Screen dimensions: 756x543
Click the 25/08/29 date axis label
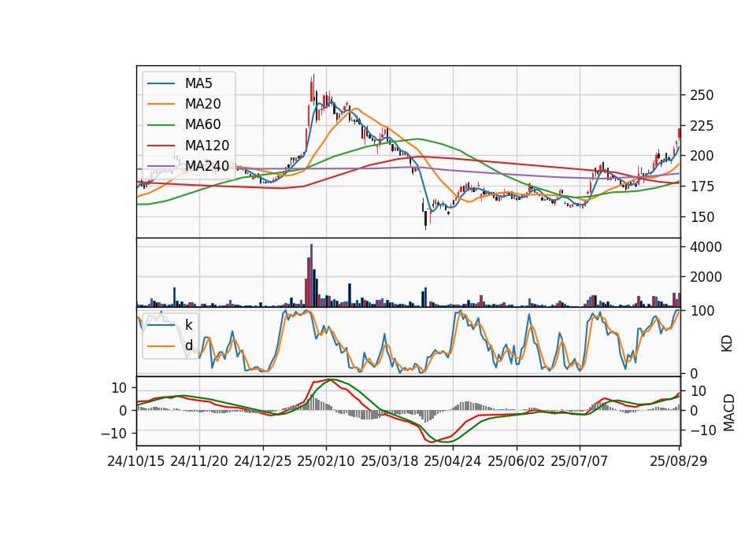pos(678,461)
